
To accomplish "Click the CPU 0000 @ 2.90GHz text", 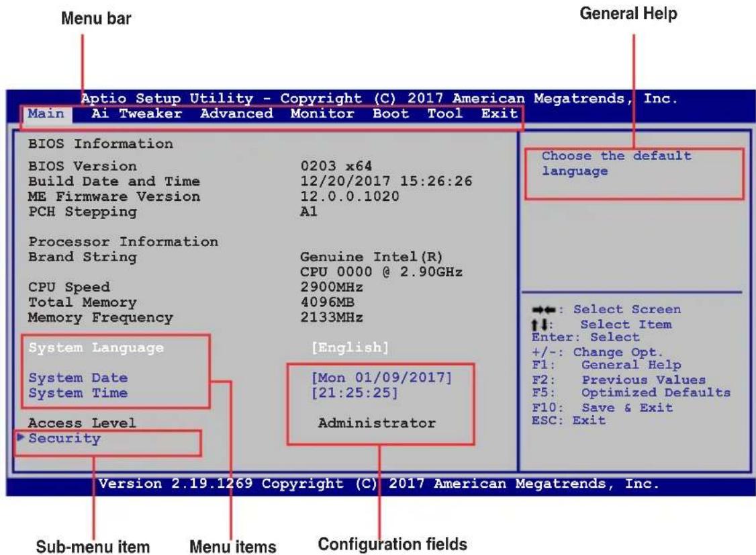I will pyautogui.click(x=381, y=272).
